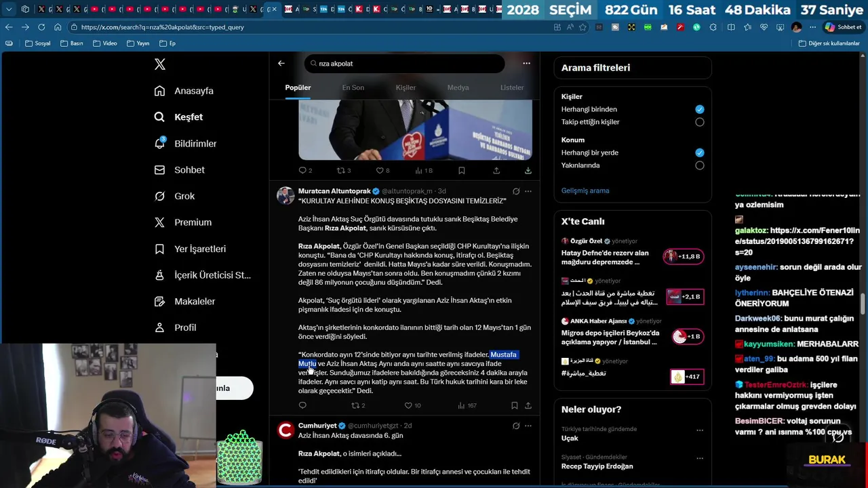Open Yer İşaretleri bookmarks
Viewport: 868px width, 488px height.
tap(190, 249)
